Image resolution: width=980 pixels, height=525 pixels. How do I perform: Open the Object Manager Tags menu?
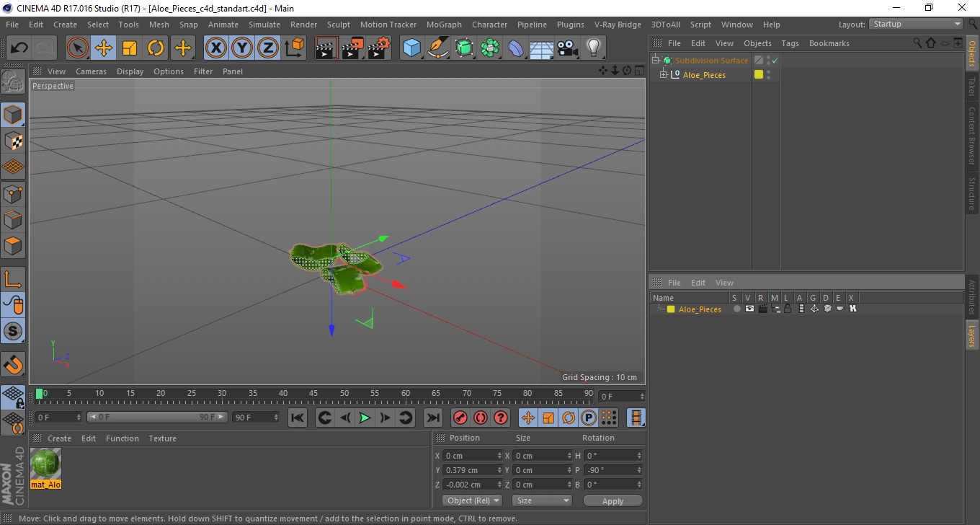point(790,43)
